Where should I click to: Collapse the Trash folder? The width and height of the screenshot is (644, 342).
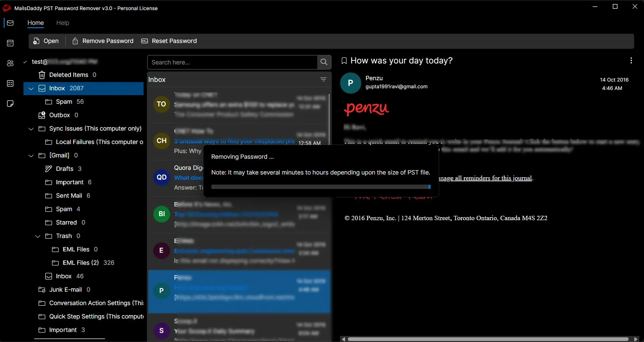pyautogui.click(x=38, y=236)
